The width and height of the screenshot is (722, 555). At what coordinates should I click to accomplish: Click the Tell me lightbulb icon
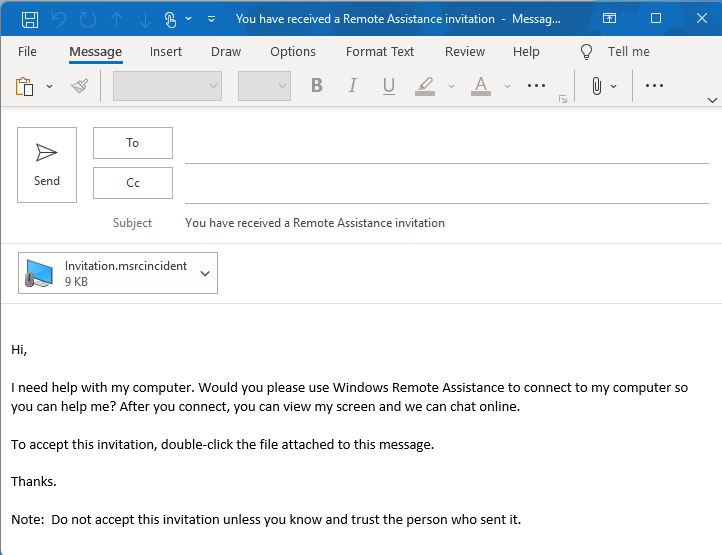click(587, 52)
